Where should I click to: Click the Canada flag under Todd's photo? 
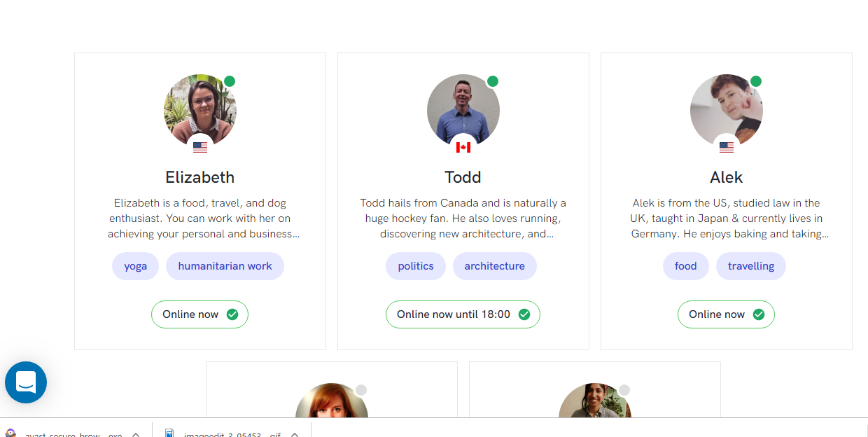click(x=463, y=147)
